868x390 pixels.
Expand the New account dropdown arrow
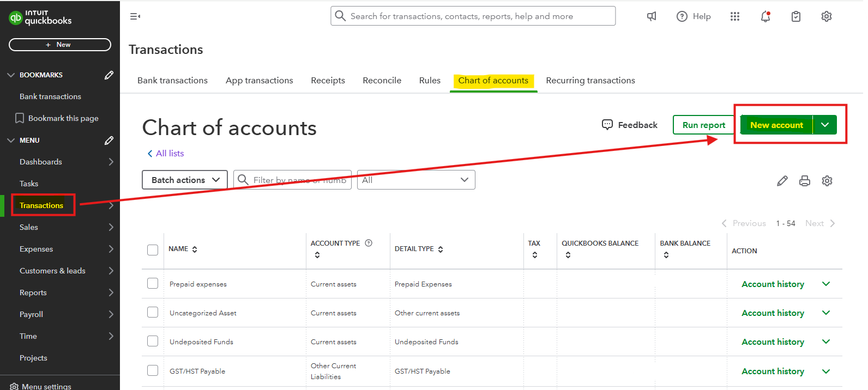point(825,125)
